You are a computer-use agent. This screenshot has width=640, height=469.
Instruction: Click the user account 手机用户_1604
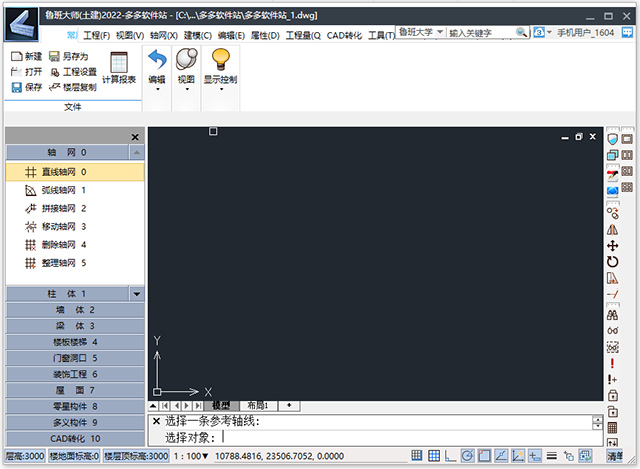click(x=585, y=33)
